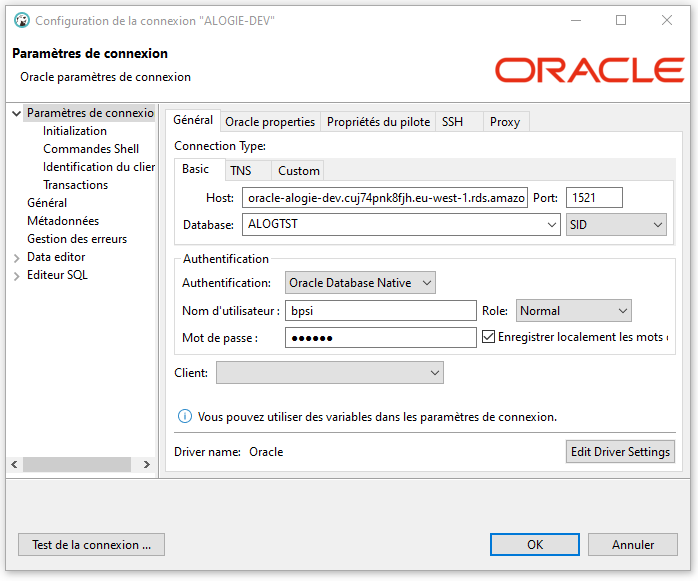Click the info icon beside the variables hint
The width and height of the screenshot is (698, 581).
185,416
